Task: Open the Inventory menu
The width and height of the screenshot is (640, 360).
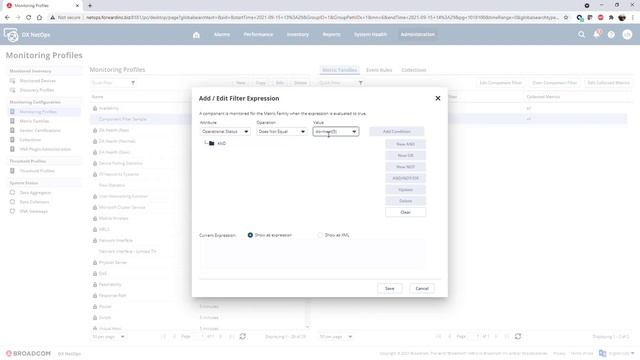Action: [x=298, y=34]
